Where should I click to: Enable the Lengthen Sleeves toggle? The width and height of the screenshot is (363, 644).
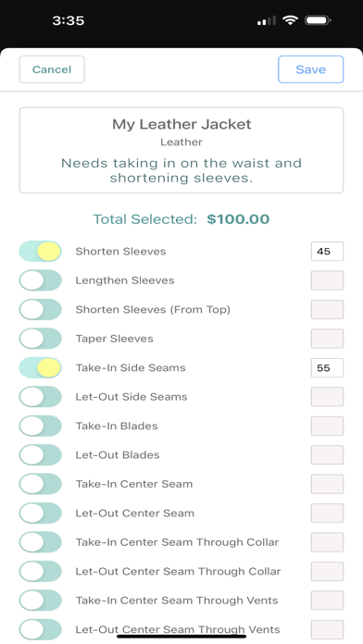pyautogui.click(x=41, y=280)
